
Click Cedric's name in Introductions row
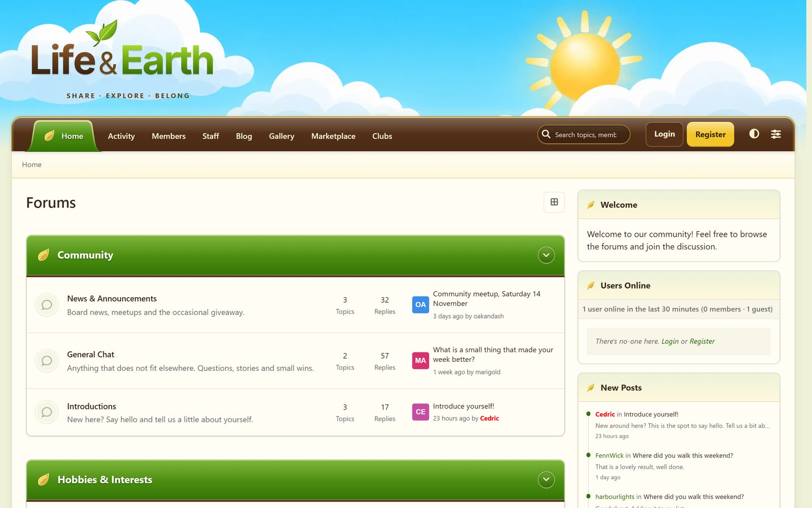click(x=489, y=419)
